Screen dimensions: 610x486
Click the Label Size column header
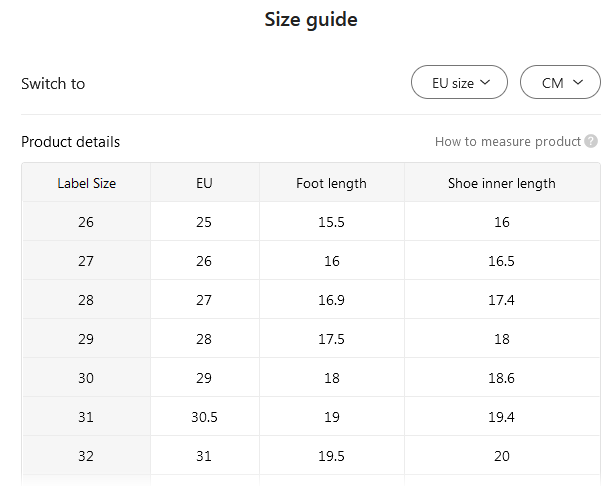click(x=86, y=183)
